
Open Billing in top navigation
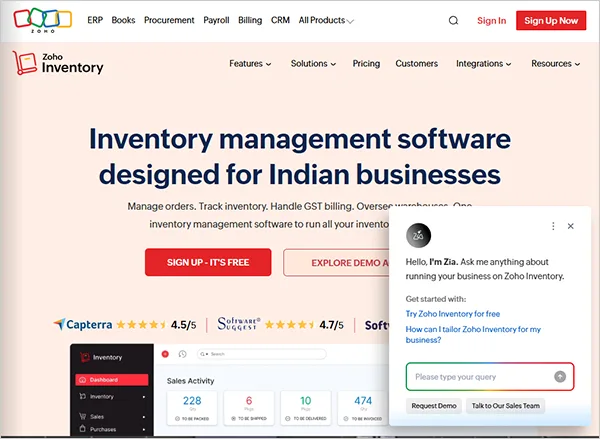tap(250, 20)
